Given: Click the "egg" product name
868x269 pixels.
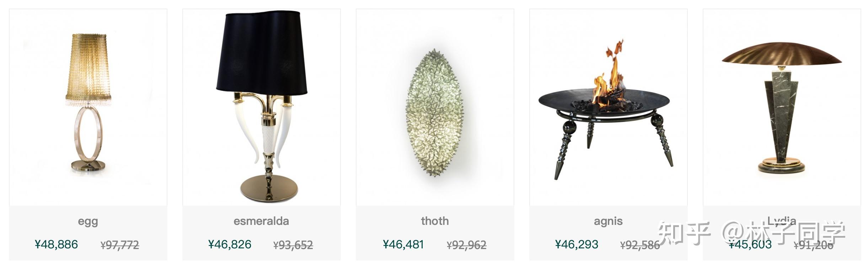Looking at the screenshot, I should [88, 221].
